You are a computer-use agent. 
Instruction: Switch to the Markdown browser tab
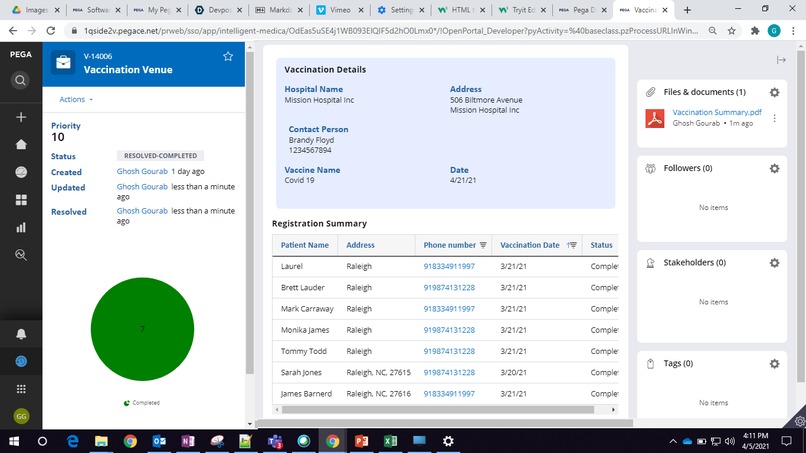tap(279, 10)
